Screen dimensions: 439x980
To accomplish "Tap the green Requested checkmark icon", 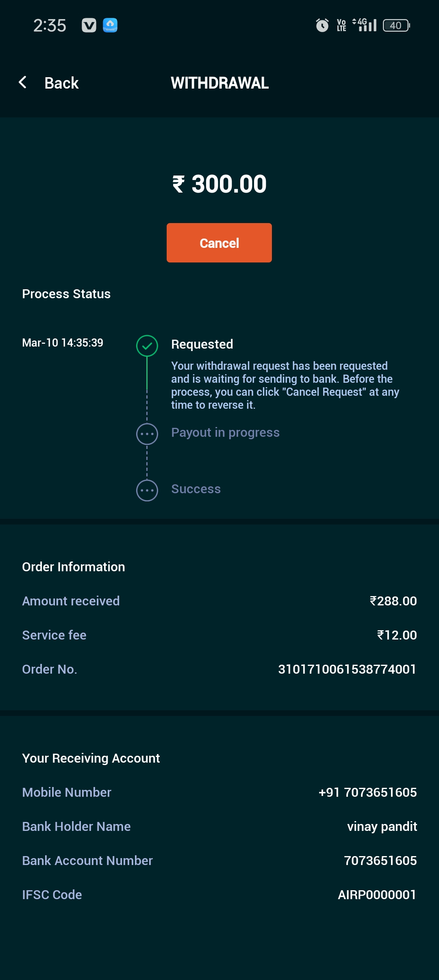I will (147, 346).
